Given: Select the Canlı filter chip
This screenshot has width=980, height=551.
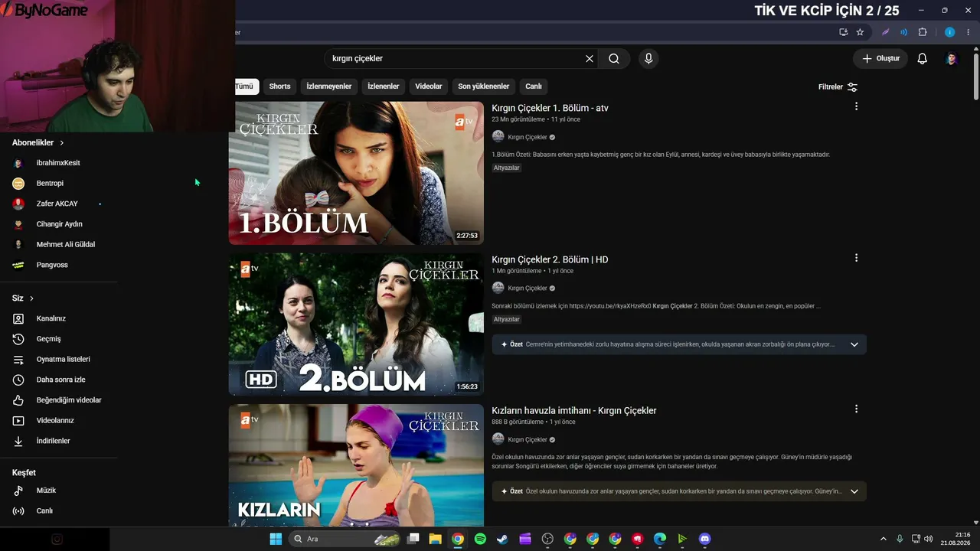Looking at the screenshot, I should tap(534, 86).
